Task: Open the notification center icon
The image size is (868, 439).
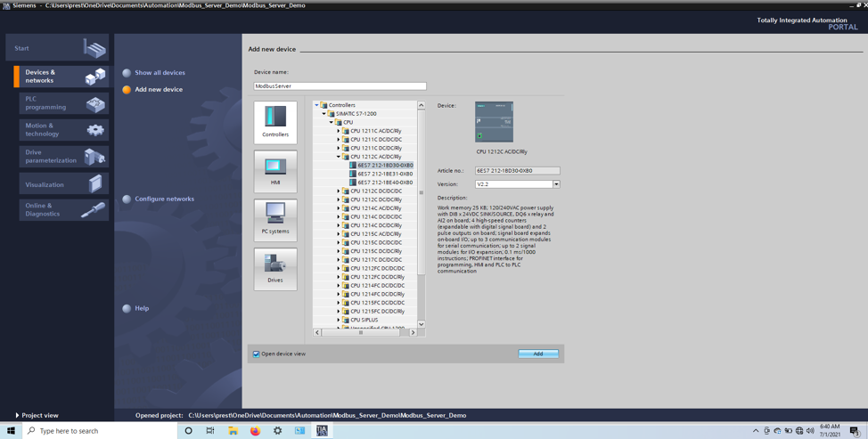Action: tap(854, 431)
